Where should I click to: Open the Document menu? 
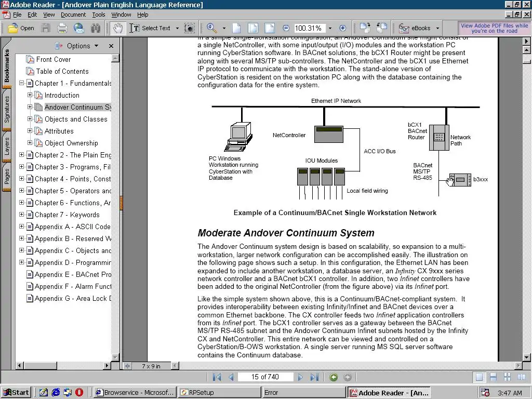click(x=73, y=15)
